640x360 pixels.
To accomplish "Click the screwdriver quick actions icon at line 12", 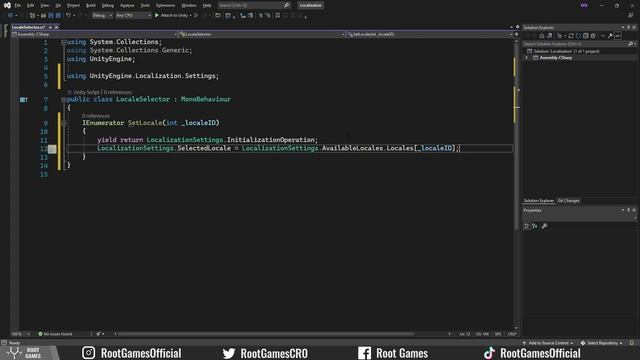I will (52, 149).
